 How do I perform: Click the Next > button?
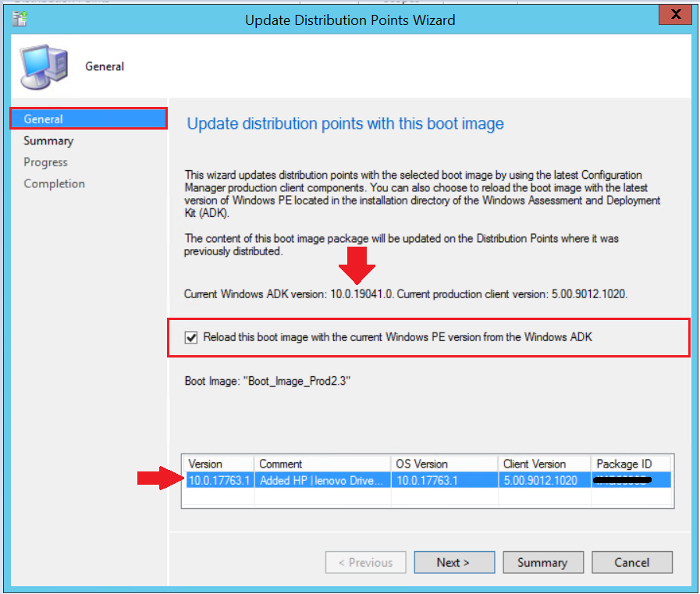[x=453, y=562]
